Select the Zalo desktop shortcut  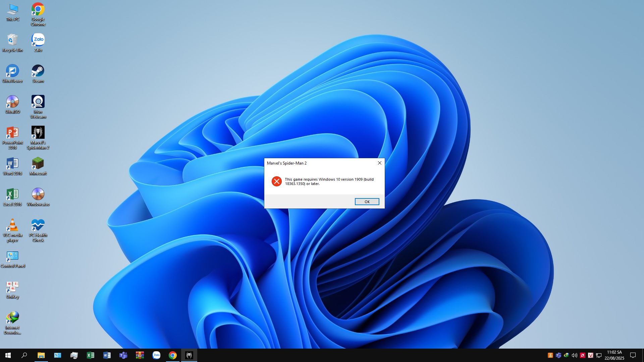pyautogui.click(x=38, y=40)
